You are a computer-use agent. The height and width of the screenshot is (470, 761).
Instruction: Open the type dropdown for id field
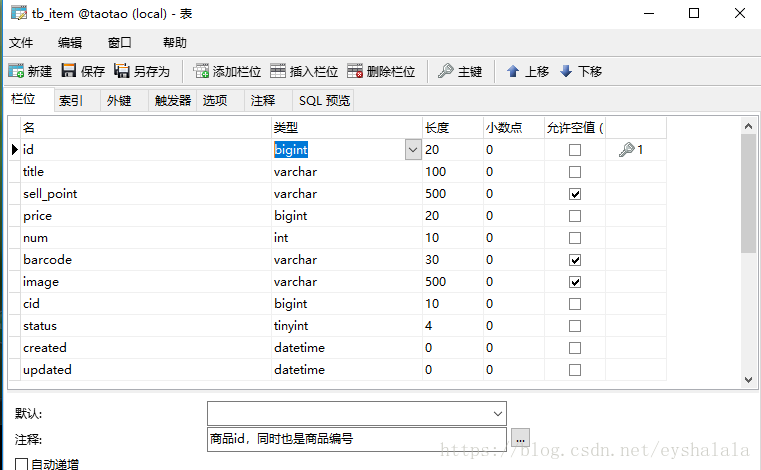coord(413,150)
